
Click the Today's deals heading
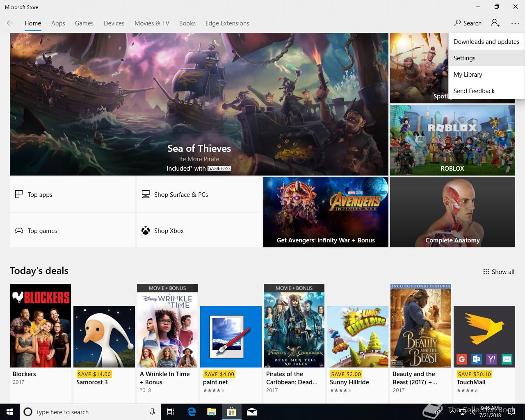(x=39, y=271)
